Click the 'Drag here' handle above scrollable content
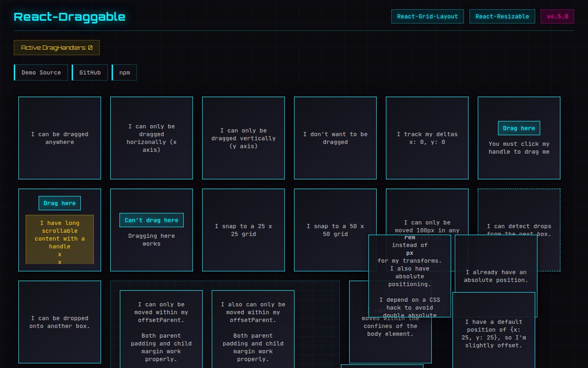The width and height of the screenshot is (588, 368). point(60,203)
